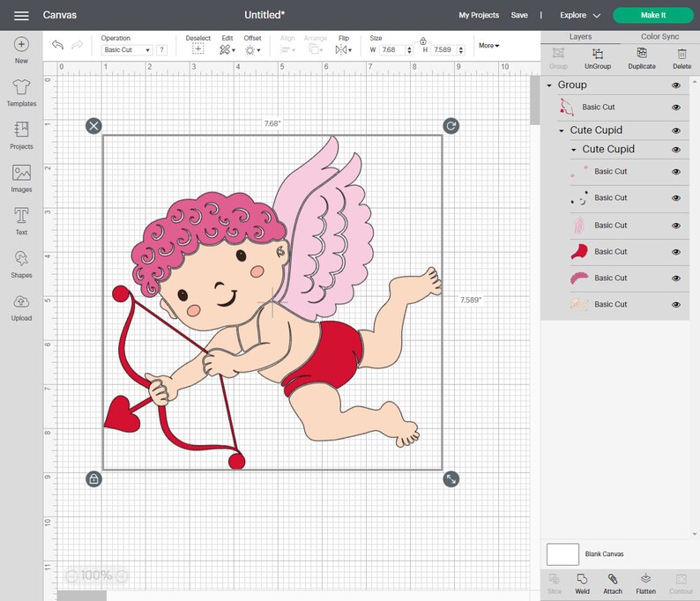This screenshot has width=700, height=601.
Task: Click the width input field
Action: [392, 50]
